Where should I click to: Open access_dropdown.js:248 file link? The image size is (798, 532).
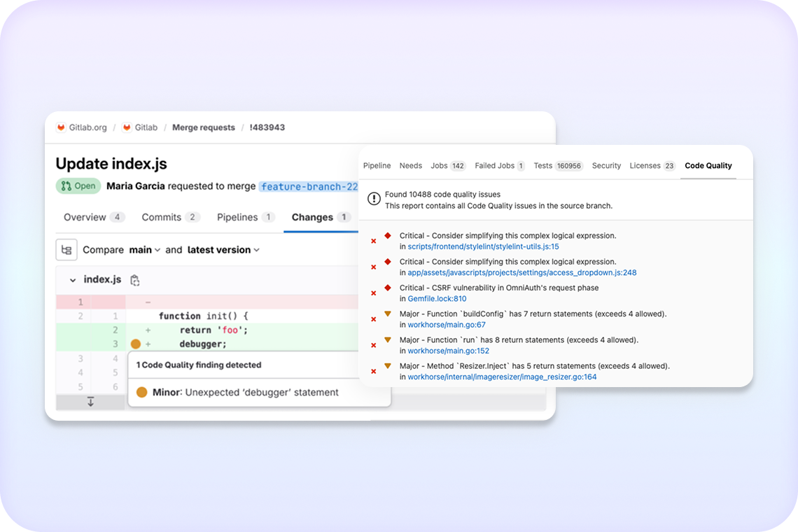click(x=522, y=272)
